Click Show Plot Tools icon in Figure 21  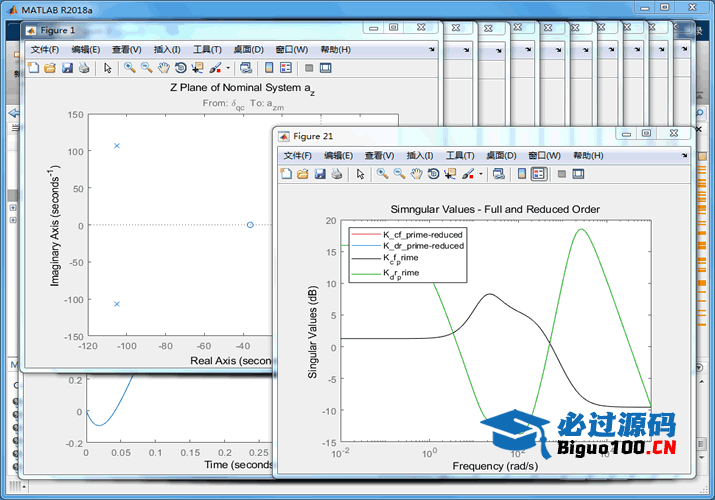(578, 174)
